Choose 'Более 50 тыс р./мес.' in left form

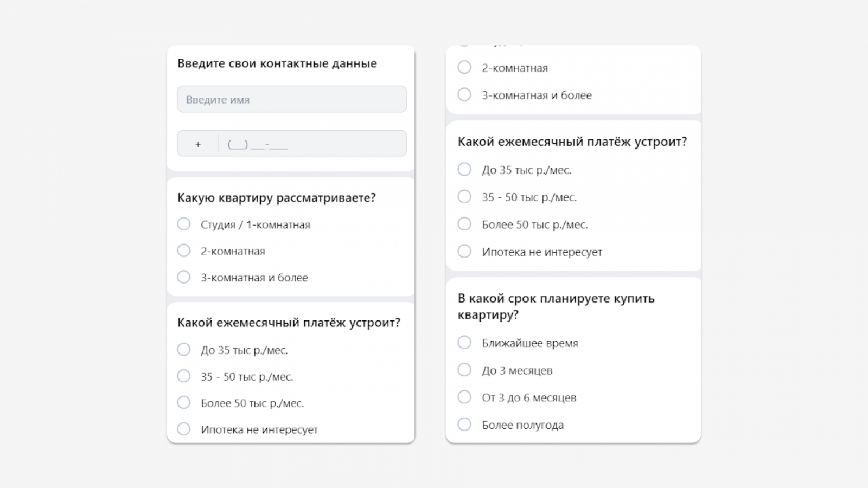pyautogui.click(x=184, y=402)
